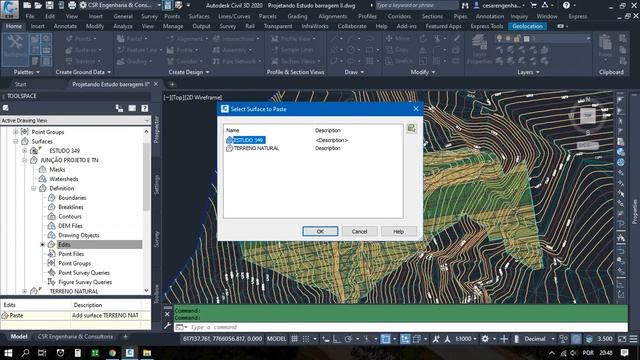
Task: Switch to the Analyze ribbon tab
Action: 123,26
